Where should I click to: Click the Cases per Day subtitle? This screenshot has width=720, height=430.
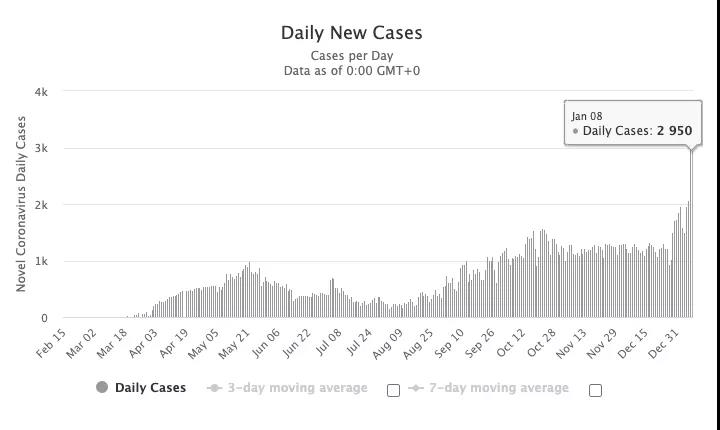[x=352, y=56]
